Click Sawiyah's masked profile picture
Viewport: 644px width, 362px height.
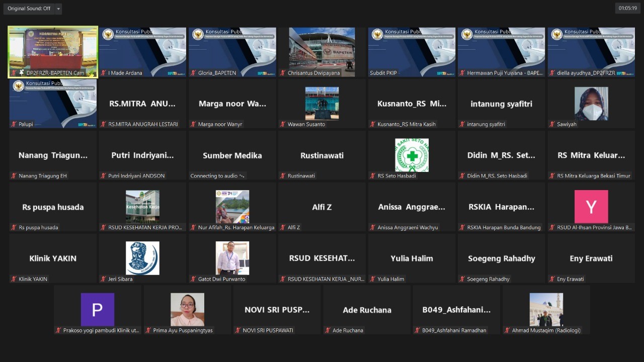(591, 104)
